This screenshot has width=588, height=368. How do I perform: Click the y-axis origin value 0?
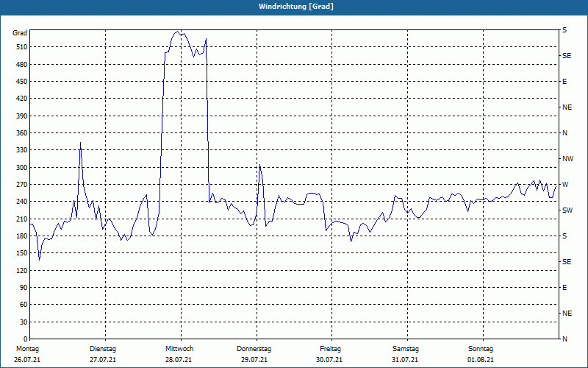[26, 339]
